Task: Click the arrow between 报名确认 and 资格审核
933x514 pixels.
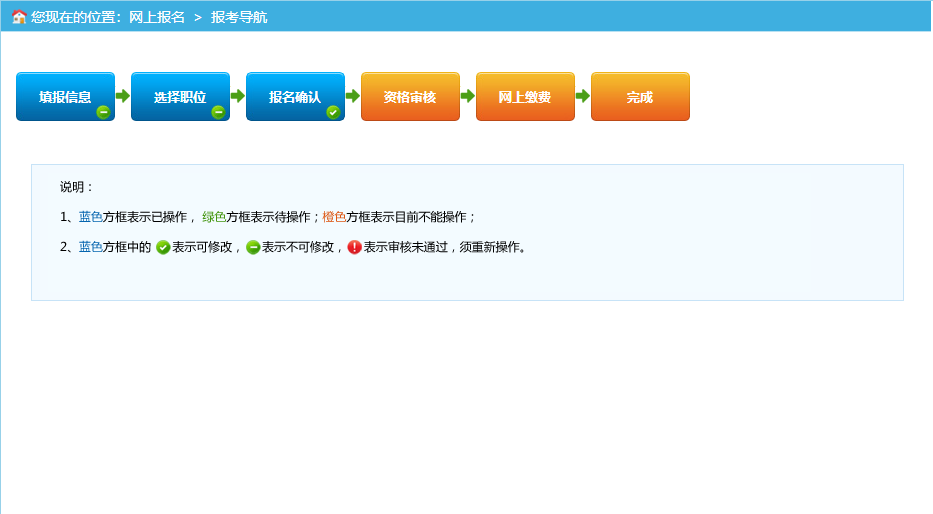Action: (x=353, y=96)
